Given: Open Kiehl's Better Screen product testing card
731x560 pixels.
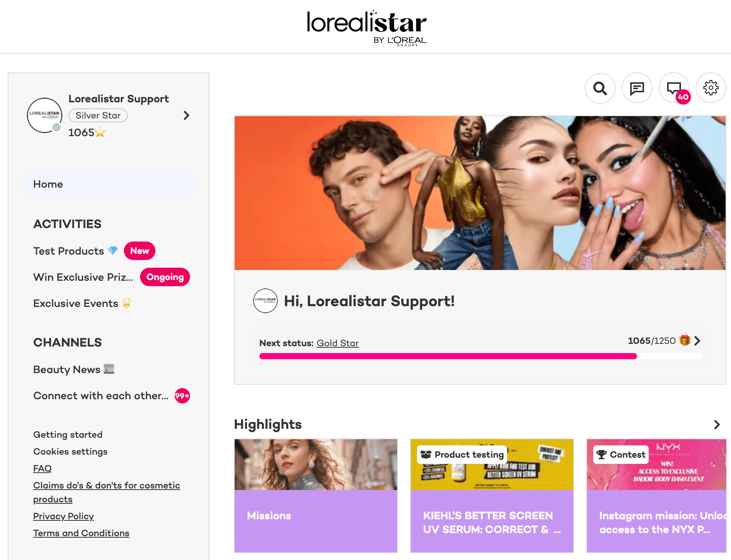Looking at the screenshot, I should tap(492, 496).
